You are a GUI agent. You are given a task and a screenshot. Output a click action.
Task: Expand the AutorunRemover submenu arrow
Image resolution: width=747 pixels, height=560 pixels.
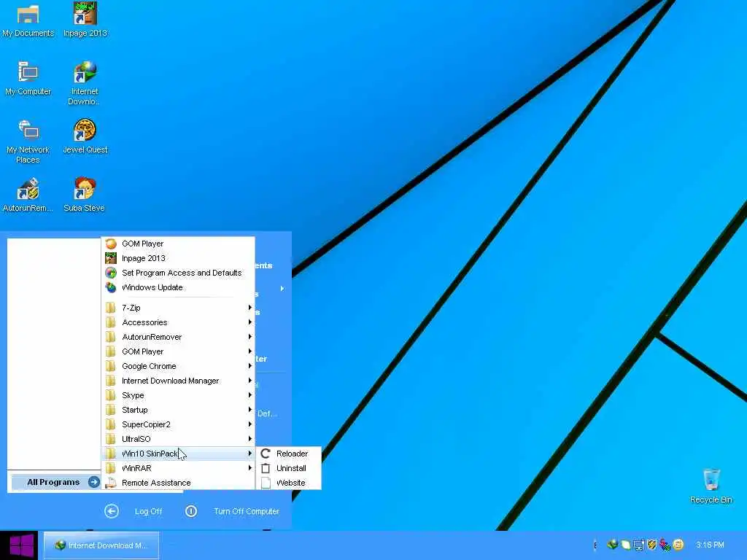coord(249,337)
